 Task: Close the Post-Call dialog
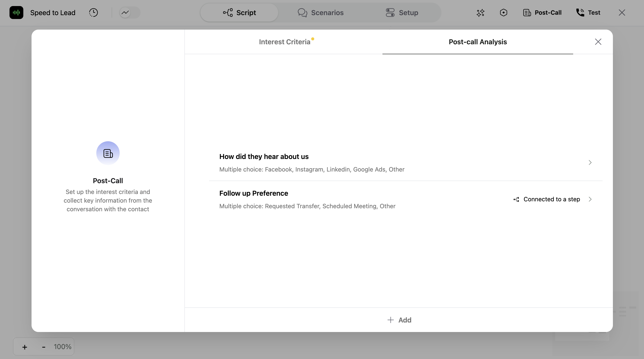tap(598, 42)
